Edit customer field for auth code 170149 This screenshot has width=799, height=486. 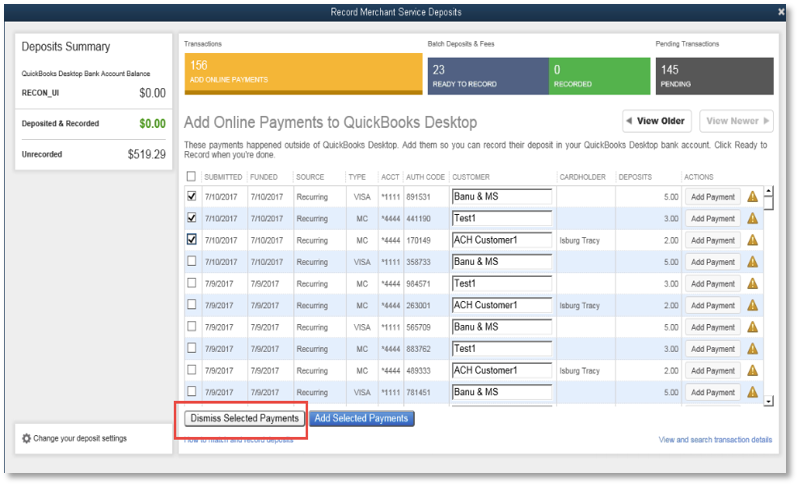pos(501,240)
